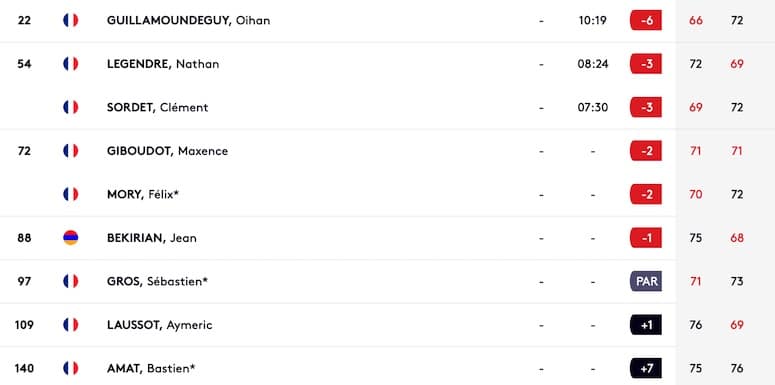The height and width of the screenshot is (385, 775).
Task: Click the +1 score badge for Laussot
Action: [x=646, y=325]
